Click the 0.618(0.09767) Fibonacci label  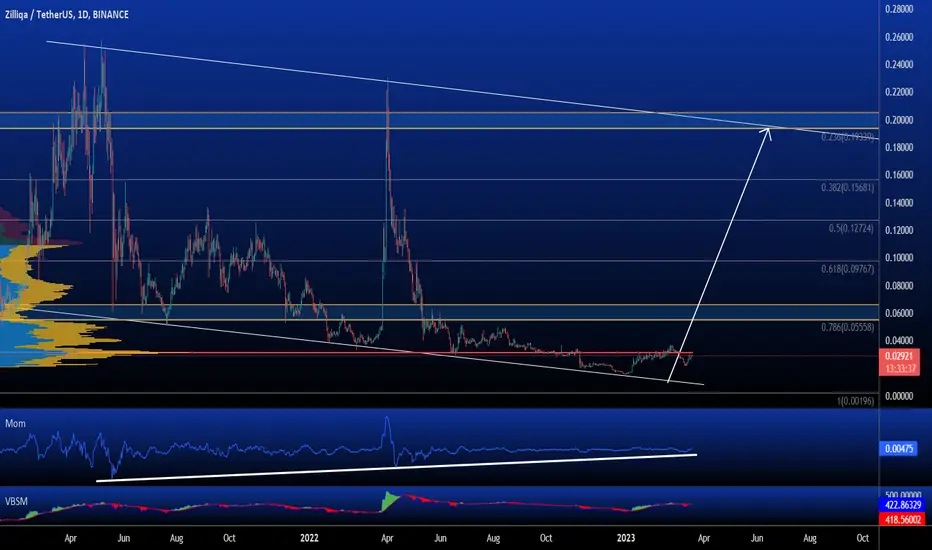tap(848, 269)
